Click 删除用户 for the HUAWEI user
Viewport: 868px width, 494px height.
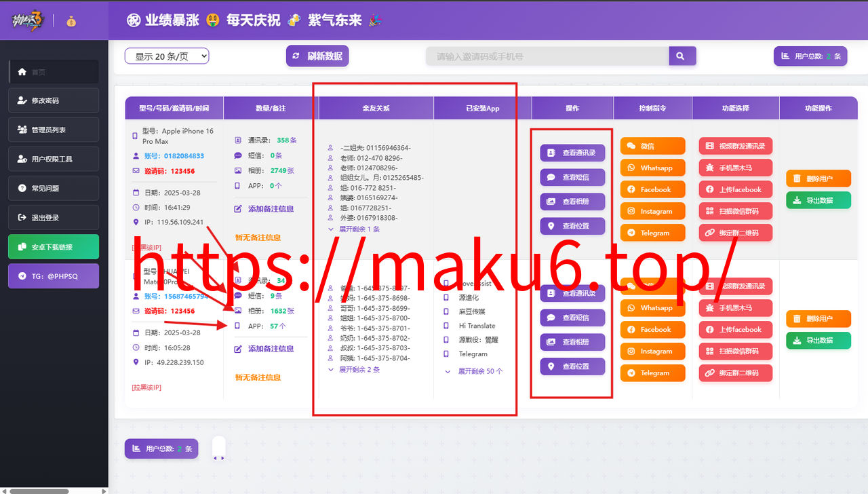[818, 319]
